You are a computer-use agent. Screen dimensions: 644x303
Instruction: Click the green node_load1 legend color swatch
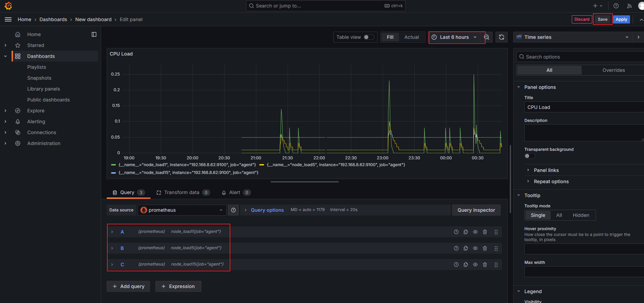coord(113,165)
